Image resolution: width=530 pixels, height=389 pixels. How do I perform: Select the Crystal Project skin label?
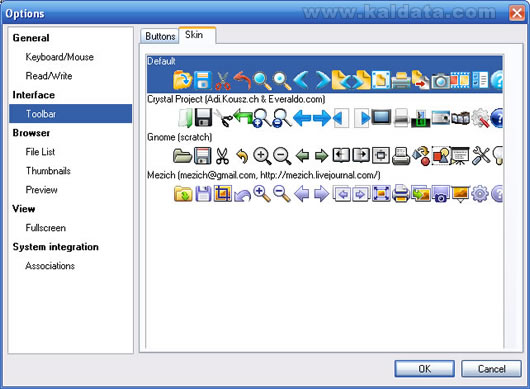pos(236,99)
